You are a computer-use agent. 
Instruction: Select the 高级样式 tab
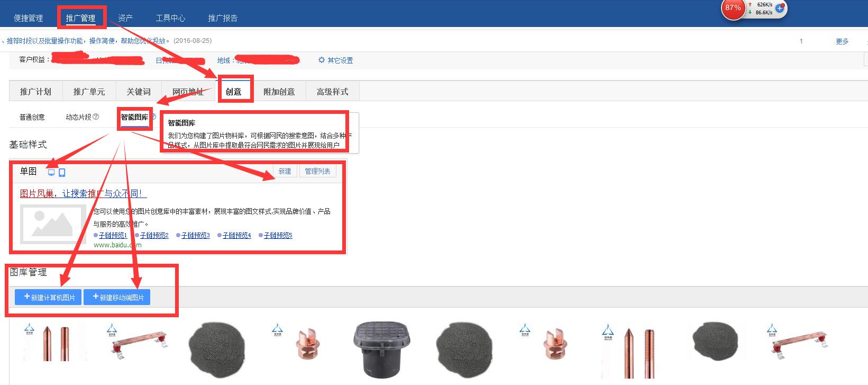click(332, 92)
